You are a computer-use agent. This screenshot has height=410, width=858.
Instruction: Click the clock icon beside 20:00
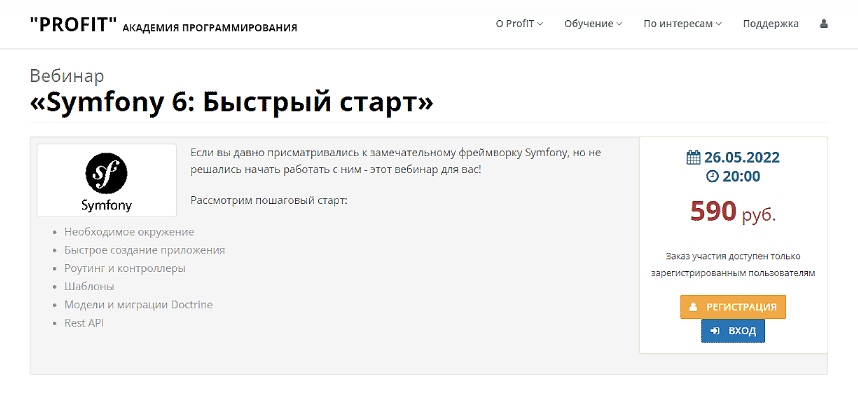[712, 176]
